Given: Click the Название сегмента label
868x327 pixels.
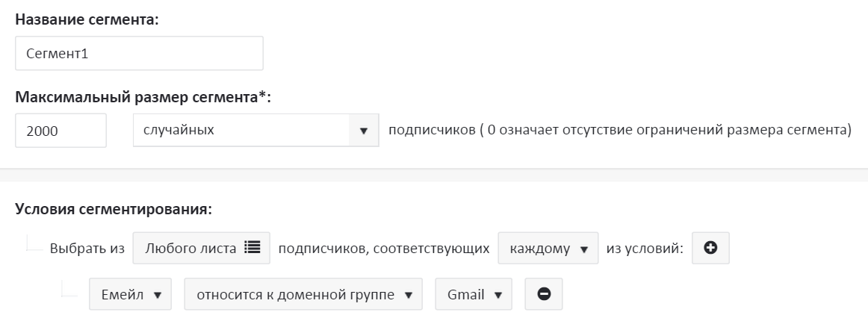Looking at the screenshot, I should (87, 20).
